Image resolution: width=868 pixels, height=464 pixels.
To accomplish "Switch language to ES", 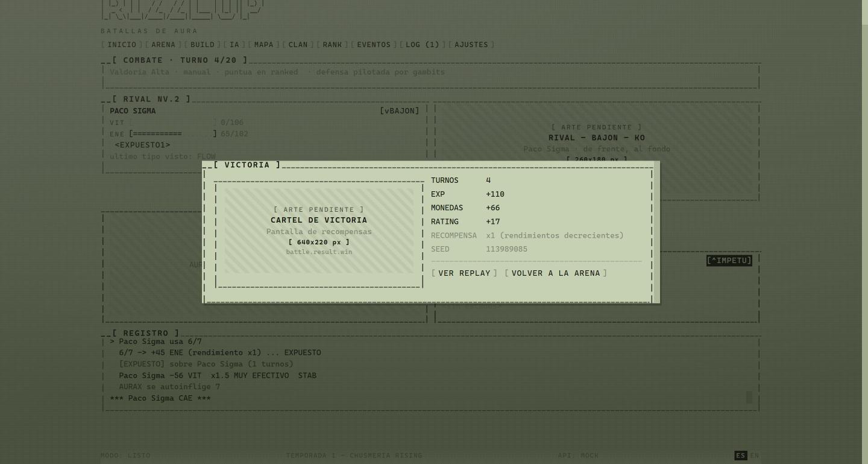I will (x=741, y=456).
